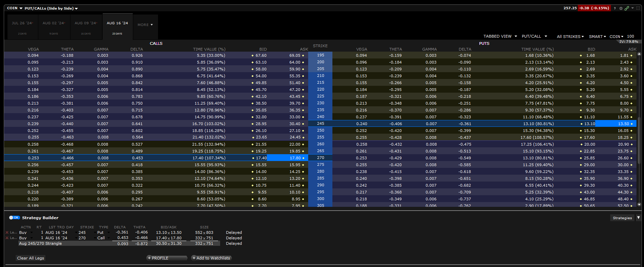
Task: Expand the All STRIKES dropdown
Action: click(x=570, y=37)
